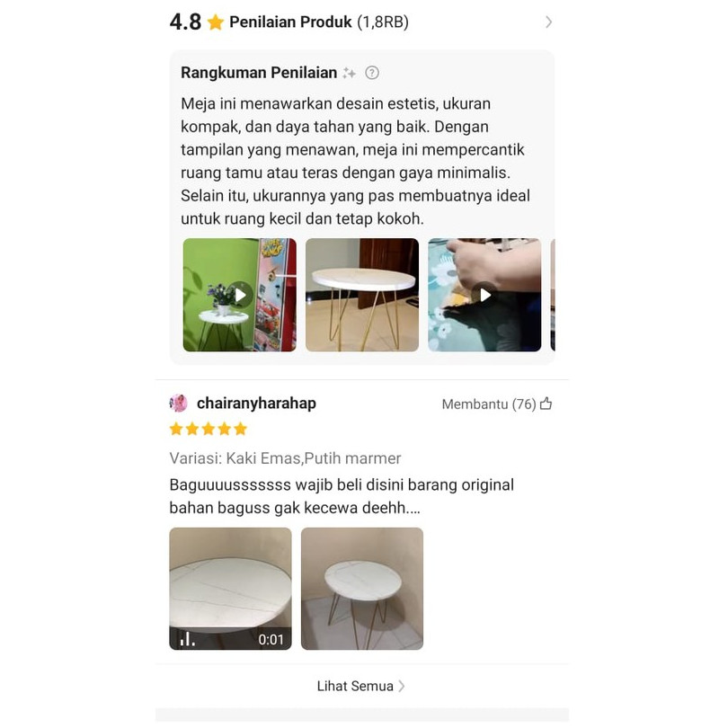Screen dimensions: 728x728
Task: Open chairanyharahap's profile avatar
Action: pyautogui.click(x=178, y=403)
